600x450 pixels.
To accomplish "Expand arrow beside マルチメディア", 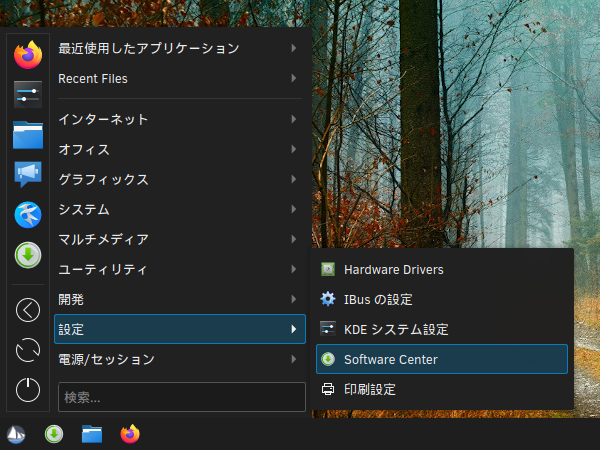I will pyautogui.click(x=293, y=239).
